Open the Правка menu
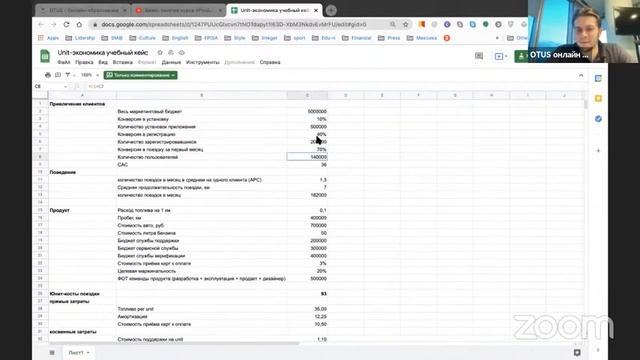640x360 pixels. pyautogui.click(x=84, y=62)
